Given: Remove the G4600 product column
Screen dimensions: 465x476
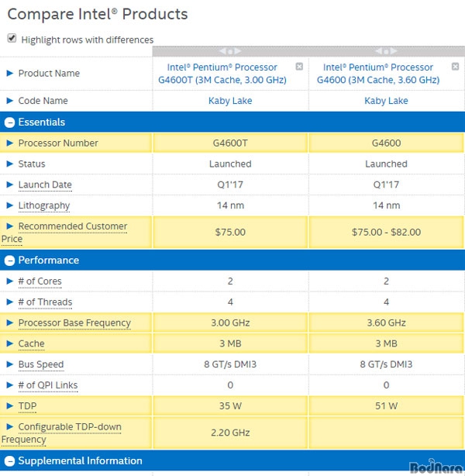Looking at the screenshot, I should pyautogui.click(x=455, y=67).
